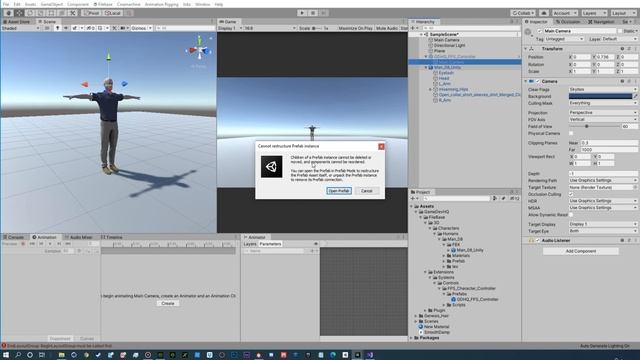This screenshot has width=640, height=360.
Task: Switch to the Asset Store tab
Action: 18,22
